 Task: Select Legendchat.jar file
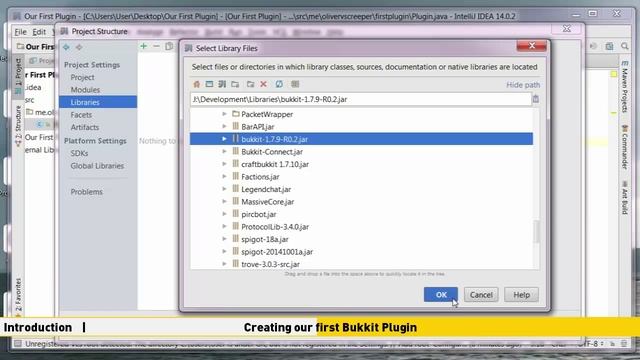[266, 189]
